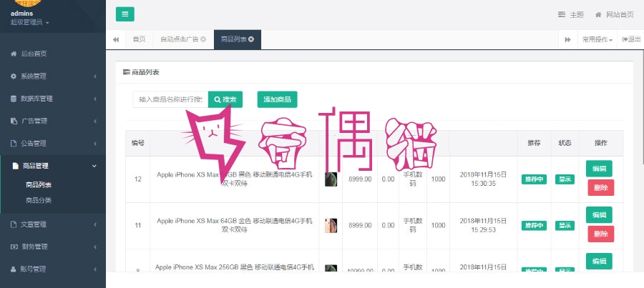The width and height of the screenshot is (644, 288).
Task: Click the 编号 column header
Action: 137,143
